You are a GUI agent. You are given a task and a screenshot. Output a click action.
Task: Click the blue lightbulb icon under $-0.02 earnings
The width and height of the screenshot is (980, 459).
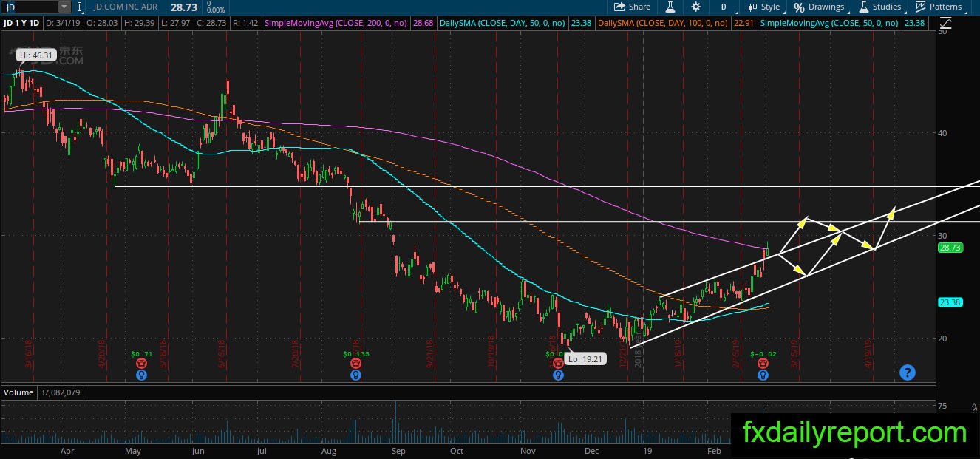tap(763, 375)
